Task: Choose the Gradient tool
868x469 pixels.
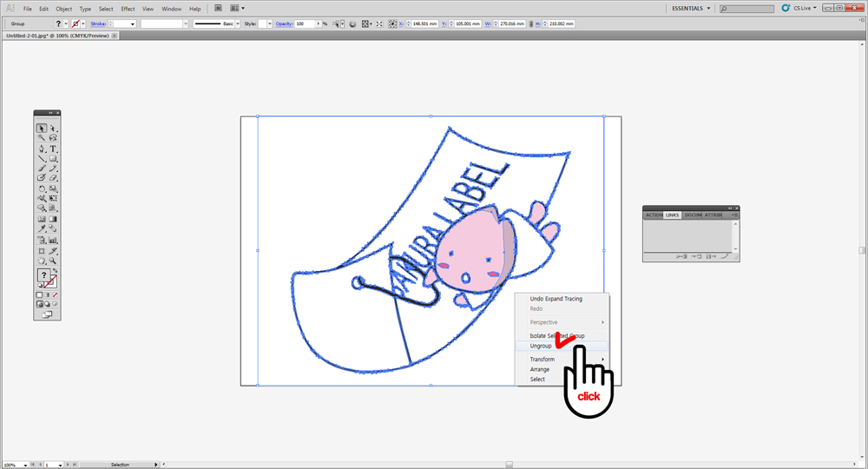Action: [53, 219]
